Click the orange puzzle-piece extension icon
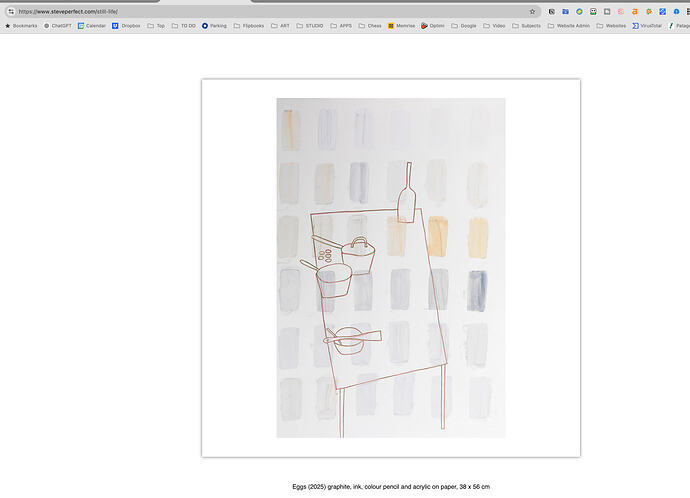The image size is (690, 498). pyautogui.click(x=649, y=12)
